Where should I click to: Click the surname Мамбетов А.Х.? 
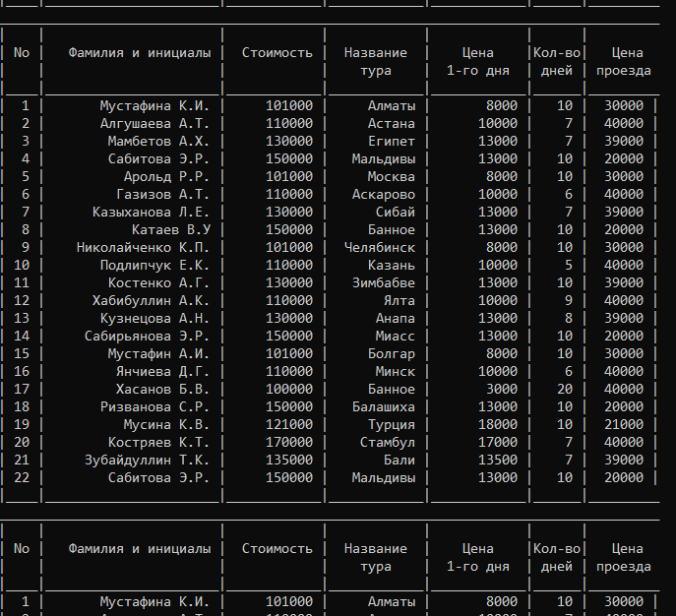tap(158, 142)
